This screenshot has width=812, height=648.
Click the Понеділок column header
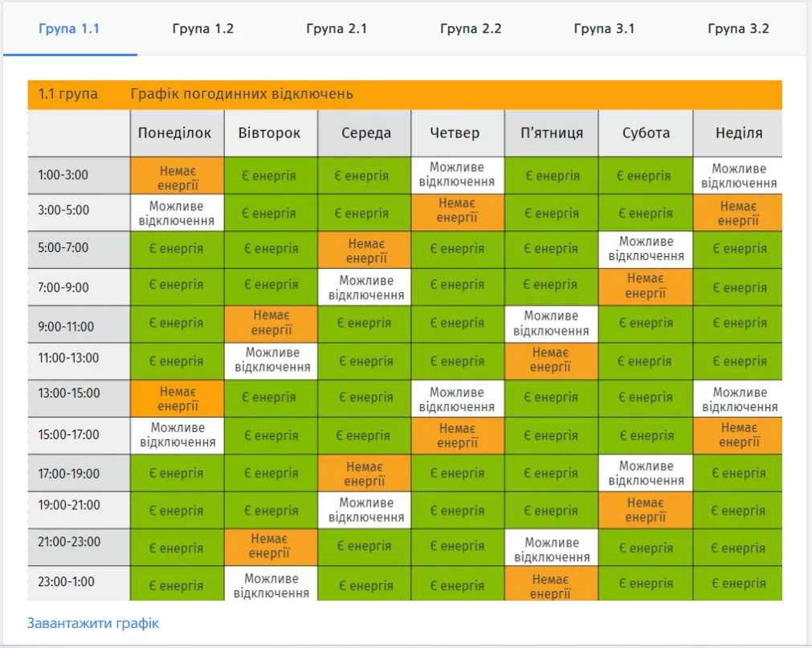pos(177,133)
